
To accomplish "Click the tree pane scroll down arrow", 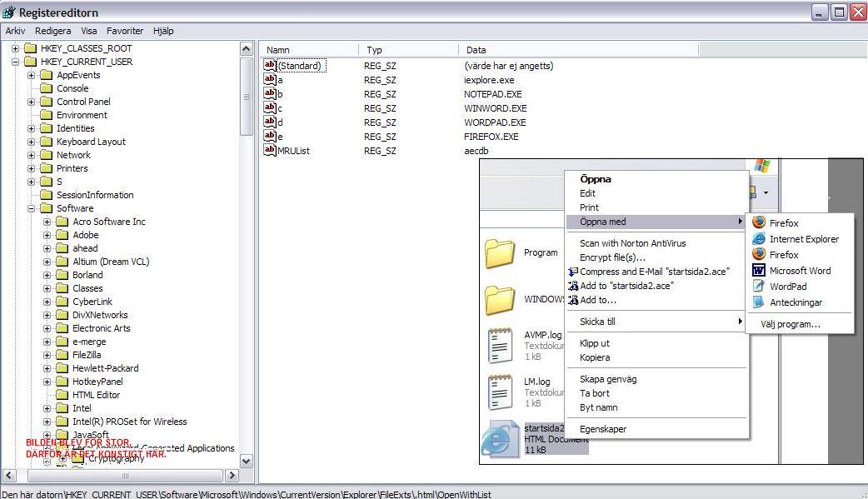I will click(247, 461).
